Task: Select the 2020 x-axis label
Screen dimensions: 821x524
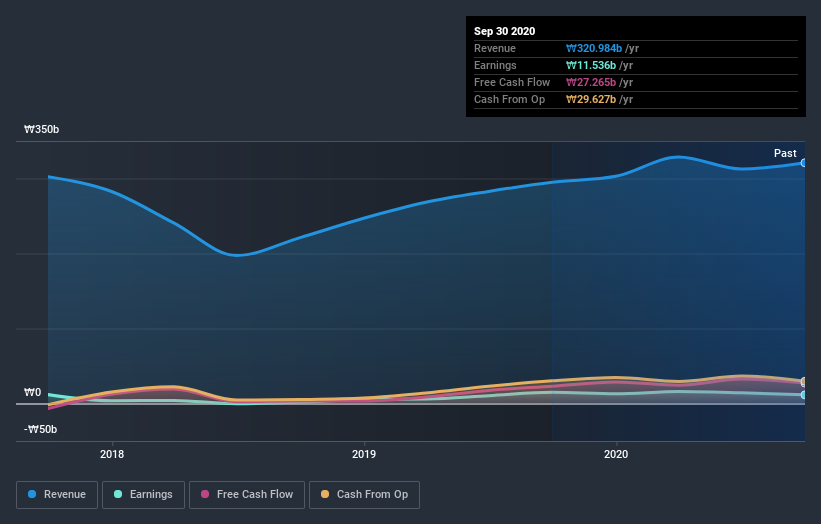Action: click(x=616, y=454)
